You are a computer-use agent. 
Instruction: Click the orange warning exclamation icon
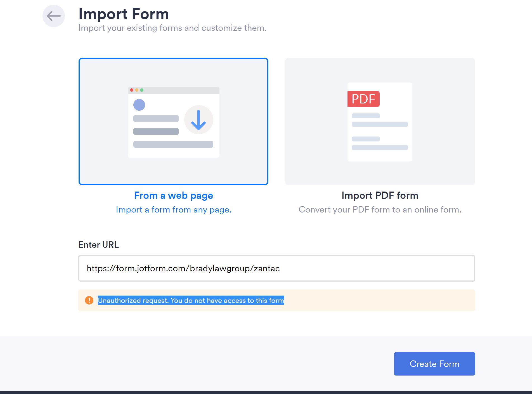(89, 301)
